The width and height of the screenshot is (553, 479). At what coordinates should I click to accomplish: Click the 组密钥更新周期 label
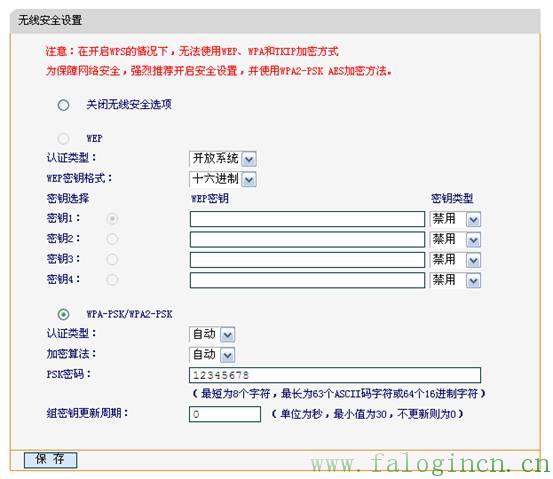[87, 413]
